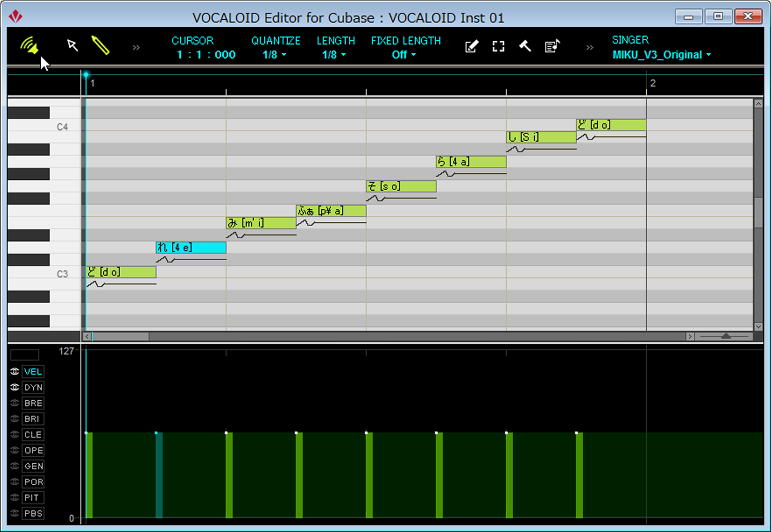Open the SINGER MIKU_V3_Original dropdown
Image resolution: width=771 pixels, height=532 pixels.
click(662, 55)
